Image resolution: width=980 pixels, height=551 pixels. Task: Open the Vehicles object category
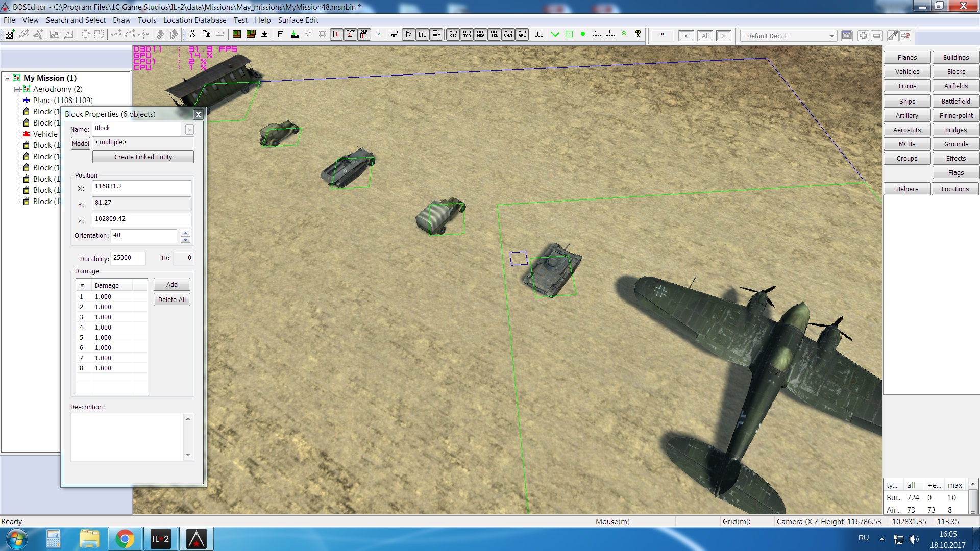coord(907,71)
